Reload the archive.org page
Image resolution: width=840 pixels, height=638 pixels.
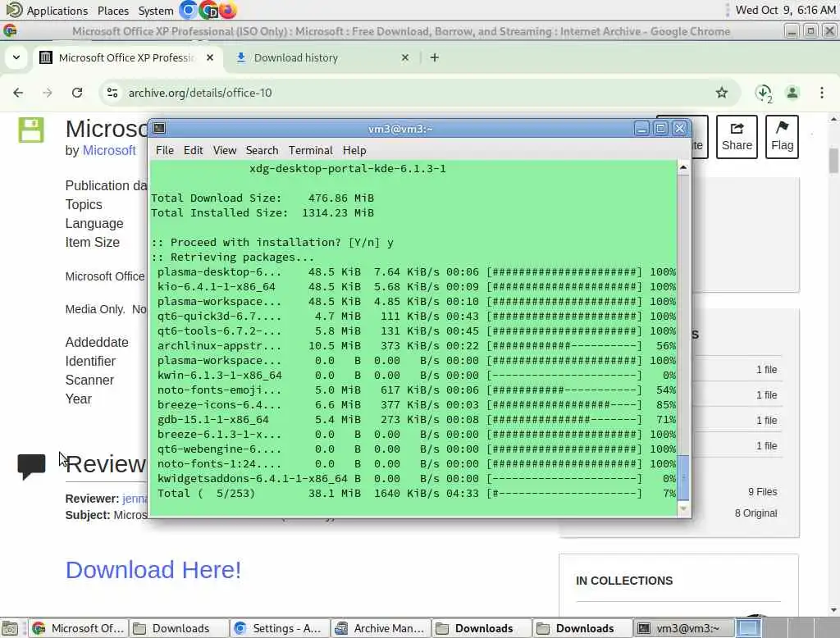point(77,93)
